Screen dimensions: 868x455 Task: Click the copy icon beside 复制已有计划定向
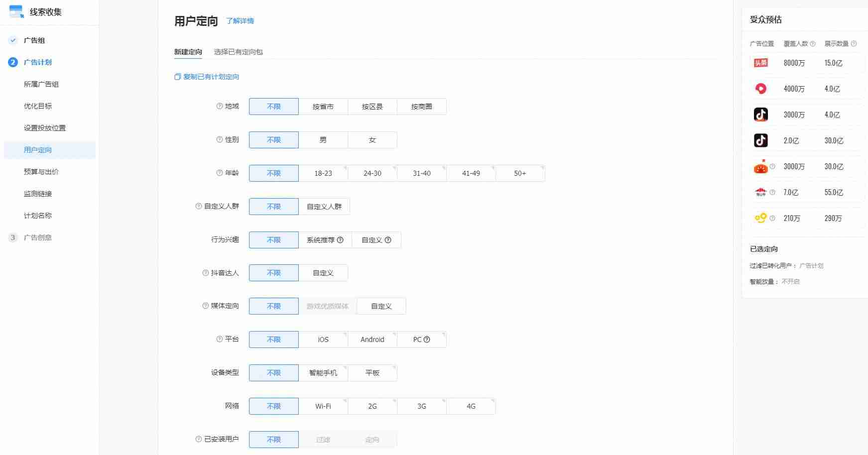coord(177,77)
